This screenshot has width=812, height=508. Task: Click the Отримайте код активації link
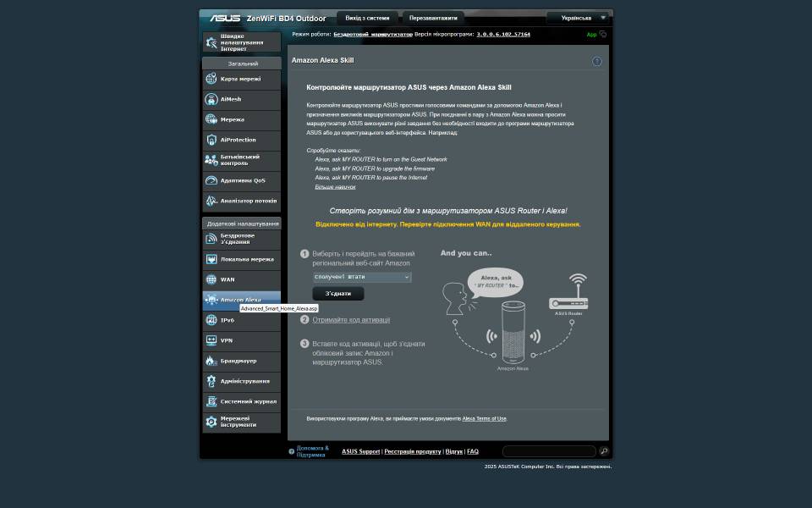coord(351,320)
